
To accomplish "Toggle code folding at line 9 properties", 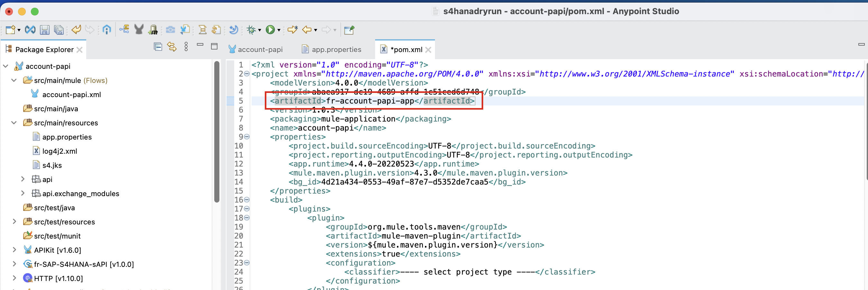I will click(247, 137).
